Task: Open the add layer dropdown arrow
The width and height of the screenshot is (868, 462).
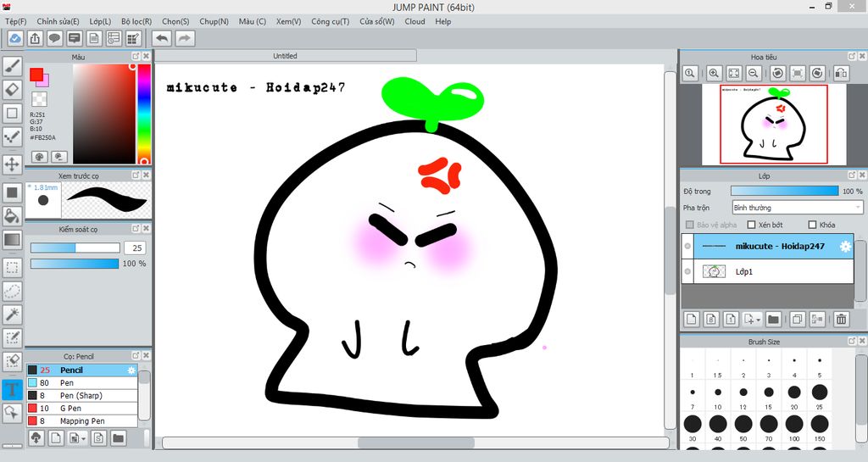Action: tap(759, 320)
